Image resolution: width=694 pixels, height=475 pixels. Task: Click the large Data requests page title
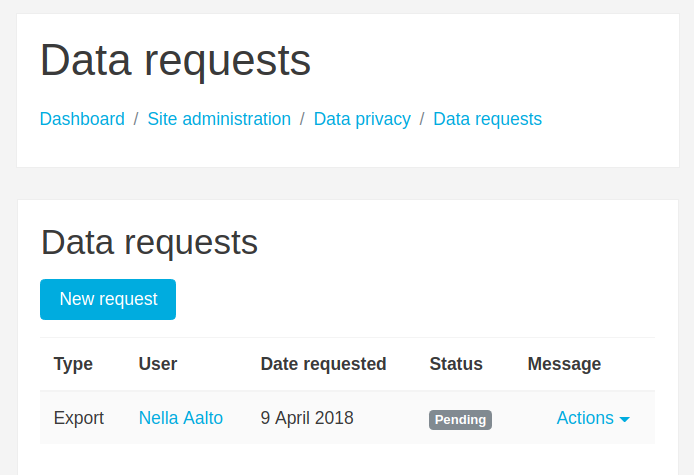[x=175, y=61]
